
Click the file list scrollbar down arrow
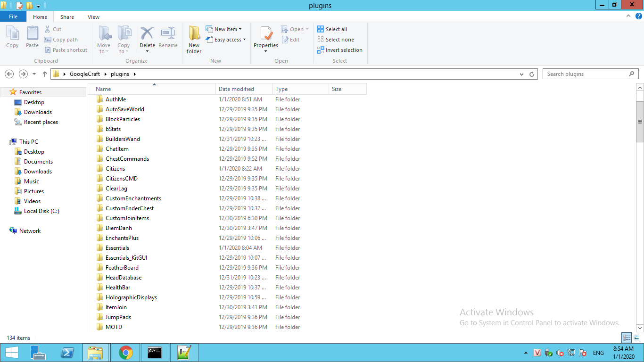pyautogui.click(x=640, y=328)
